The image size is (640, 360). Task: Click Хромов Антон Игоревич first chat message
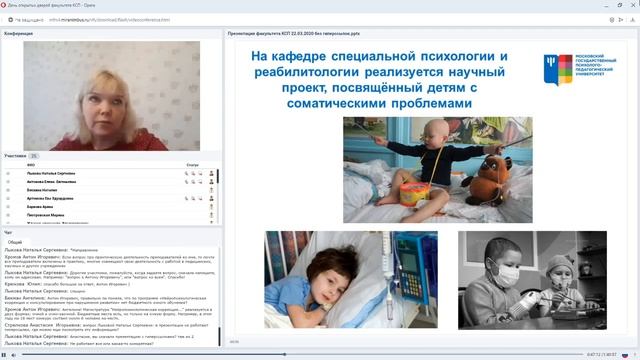pos(109,262)
